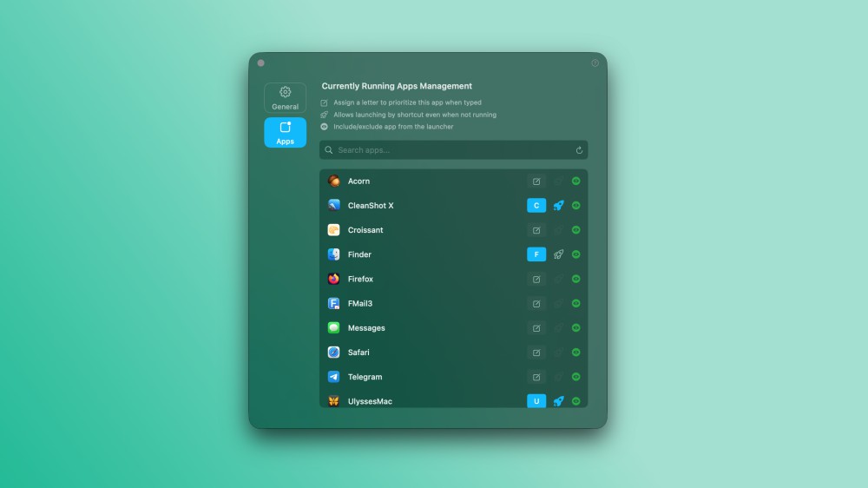Select the Telegram app name
Screen dimensions: 868x488
[365, 377]
